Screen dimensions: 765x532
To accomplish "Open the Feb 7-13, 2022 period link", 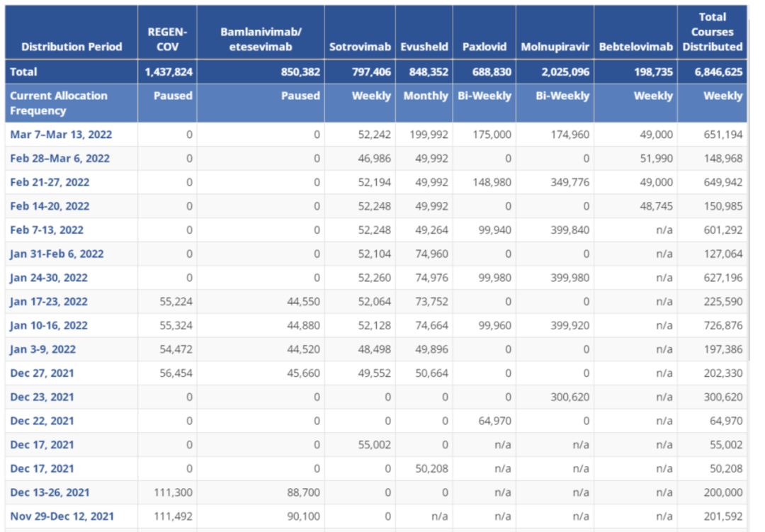I will point(47,230).
